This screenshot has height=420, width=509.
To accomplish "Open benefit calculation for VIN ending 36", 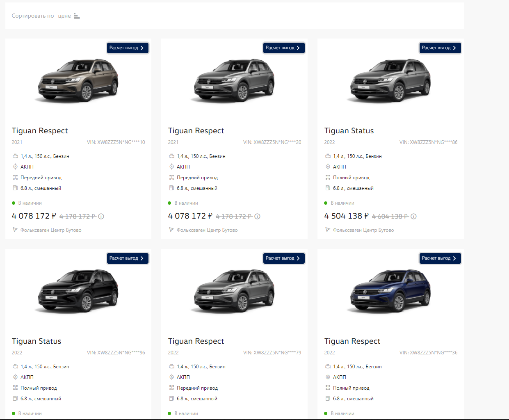I will [x=440, y=258].
